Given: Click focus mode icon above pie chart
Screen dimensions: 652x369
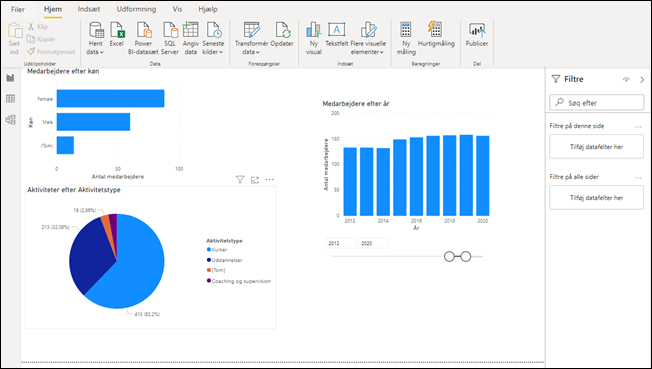Looking at the screenshot, I should pyautogui.click(x=255, y=180).
